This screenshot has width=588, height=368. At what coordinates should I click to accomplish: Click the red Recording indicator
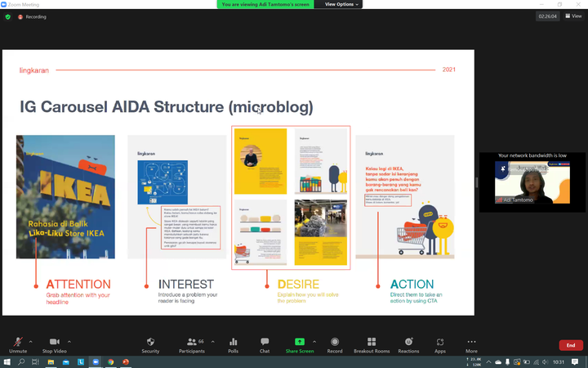coord(32,16)
